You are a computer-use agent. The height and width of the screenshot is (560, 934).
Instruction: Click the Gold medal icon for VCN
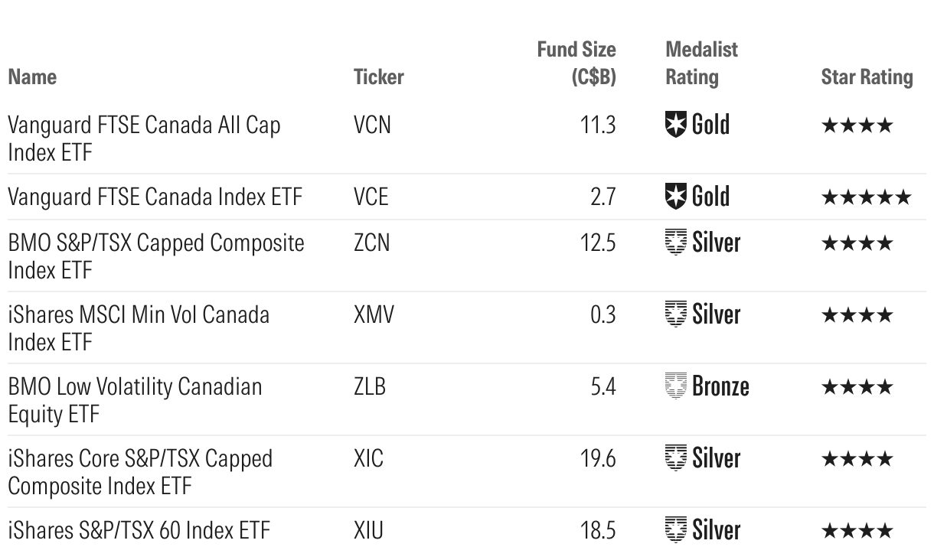coord(676,125)
